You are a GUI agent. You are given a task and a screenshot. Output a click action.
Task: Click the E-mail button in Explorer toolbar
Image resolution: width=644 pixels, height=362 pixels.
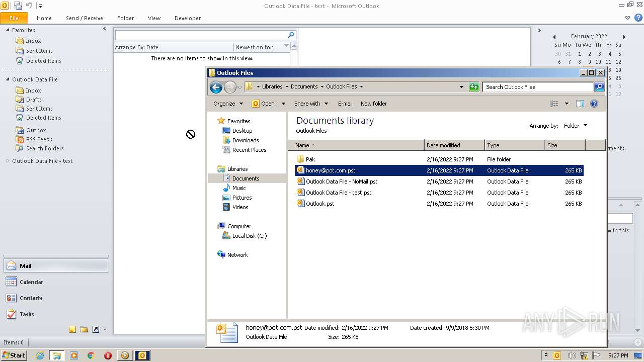pos(345,104)
